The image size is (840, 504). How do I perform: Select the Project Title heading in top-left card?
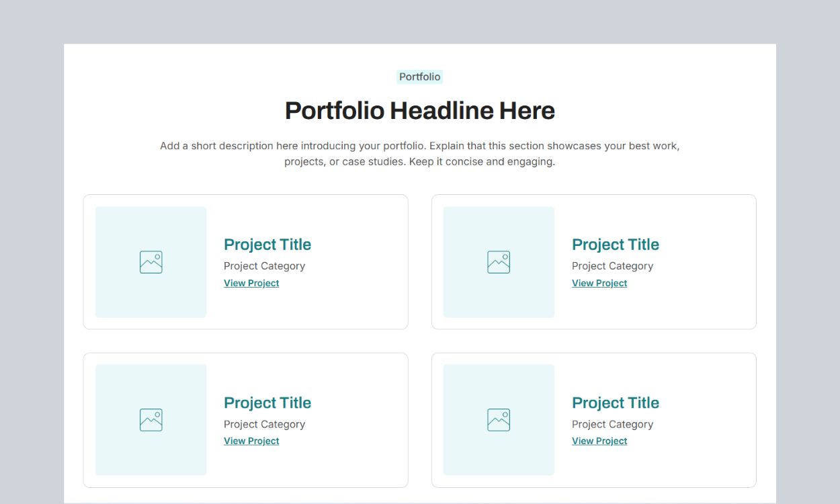point(267,245)
